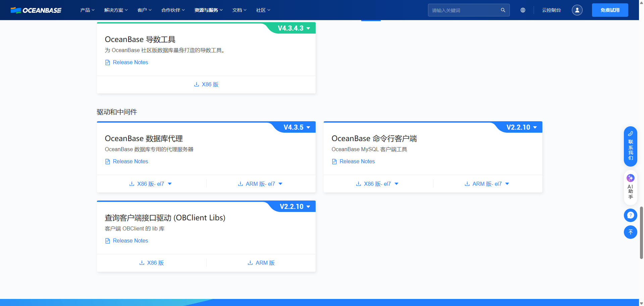This screenshot has width=644, height=306.
Task: Click the back-to-top arrow icon
Action: (x=630, y=232)
